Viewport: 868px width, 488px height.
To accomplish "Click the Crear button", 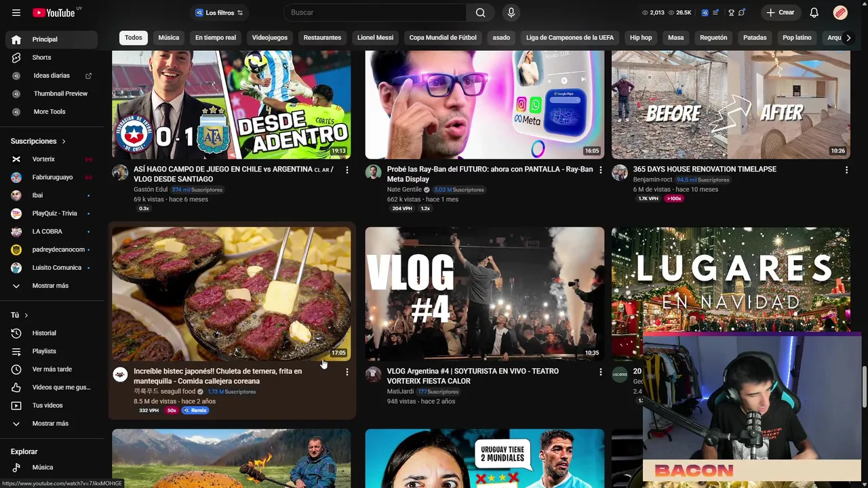I will 780,12.
